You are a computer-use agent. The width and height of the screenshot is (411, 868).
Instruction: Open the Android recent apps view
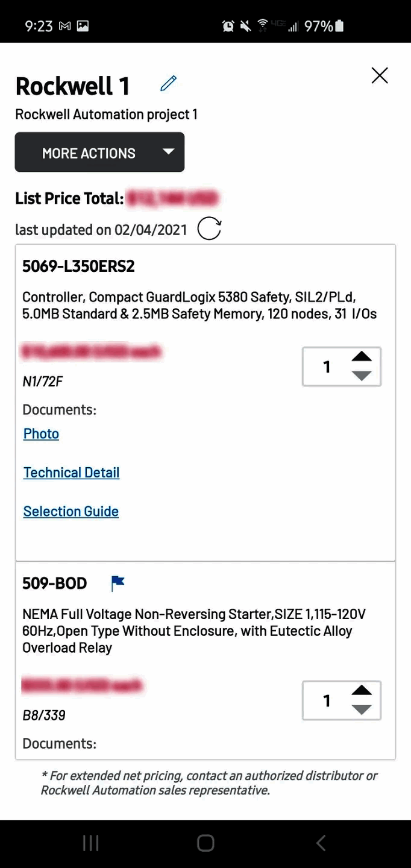pos(90,843)
